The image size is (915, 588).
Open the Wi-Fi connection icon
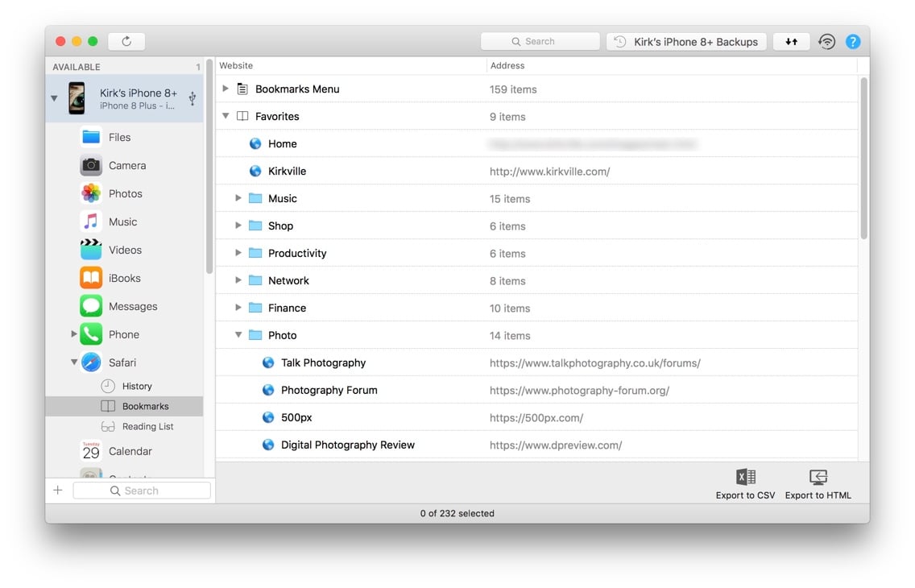click(826, 41)
